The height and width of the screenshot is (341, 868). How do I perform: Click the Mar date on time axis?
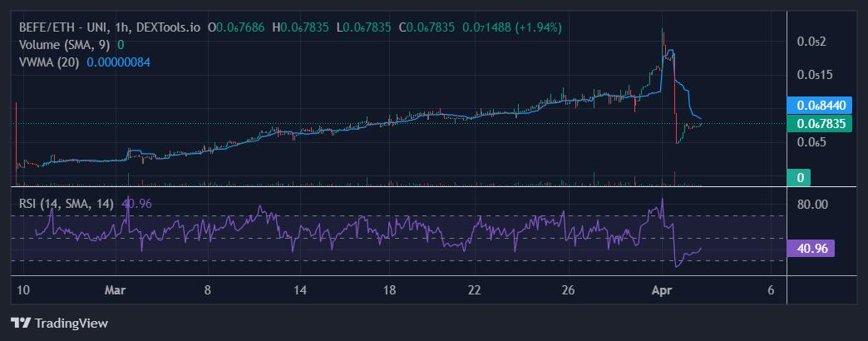pyautogui.click(x=115, y=290)
